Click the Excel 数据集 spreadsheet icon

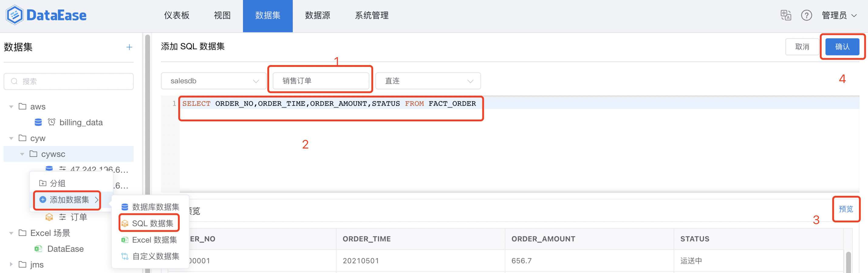(x=125, y=240)
